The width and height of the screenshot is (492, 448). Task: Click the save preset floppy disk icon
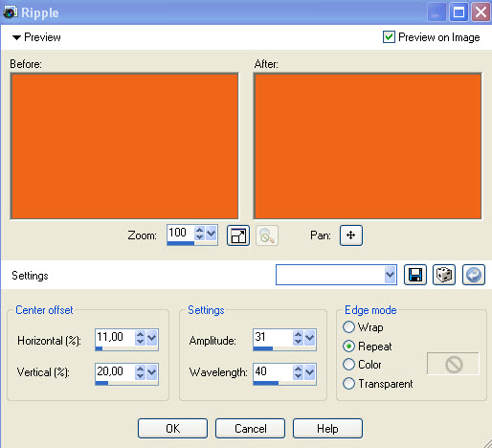pyautogui.click(x=415, y=275)
